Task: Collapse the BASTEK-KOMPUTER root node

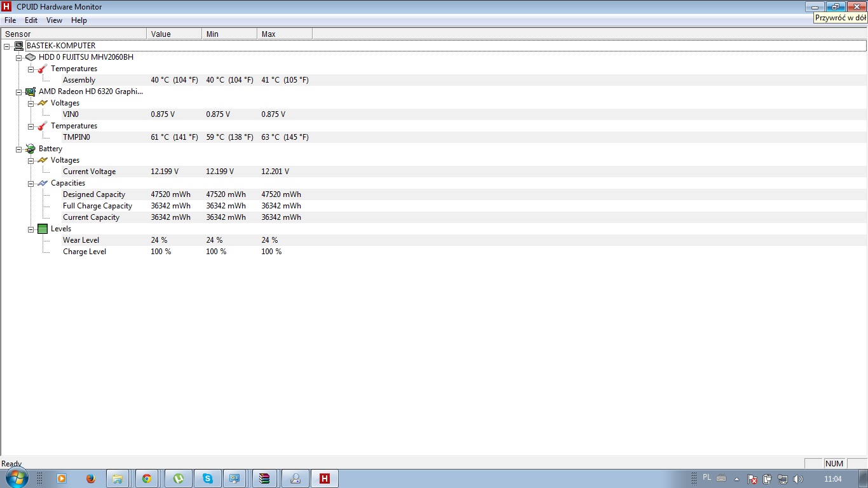Action: [7, 46]
